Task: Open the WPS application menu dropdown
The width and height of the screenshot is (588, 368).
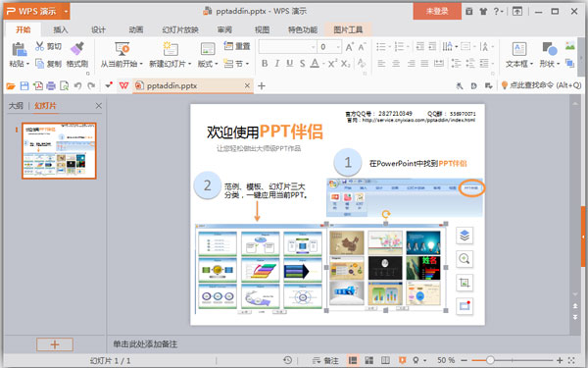Action: coord(66,11)
